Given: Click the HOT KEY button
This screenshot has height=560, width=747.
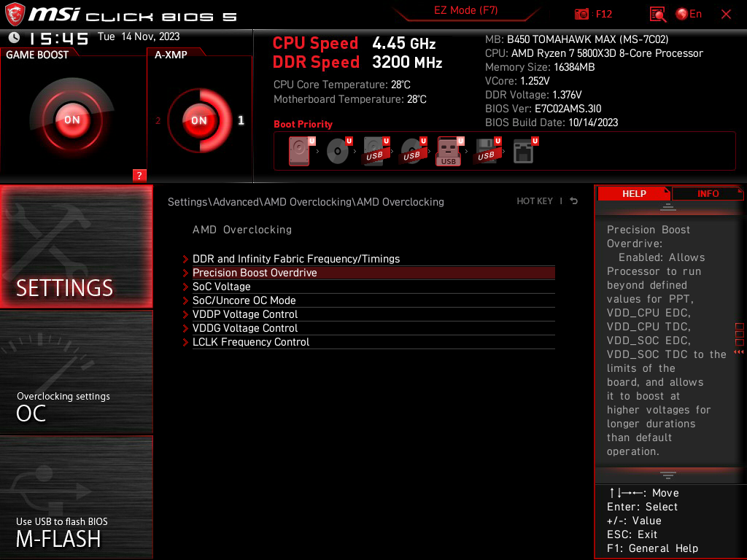Looking at the screenshot, I should [535, 201].
